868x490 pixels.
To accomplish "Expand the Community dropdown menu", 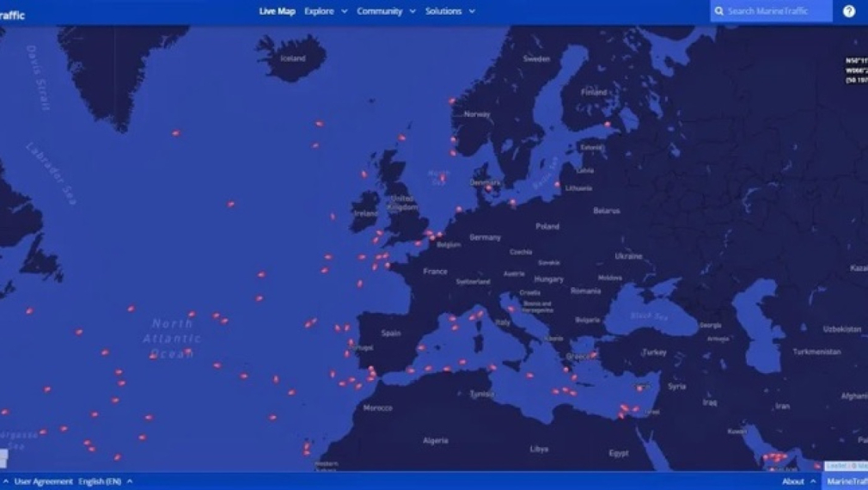I will 386,11.
